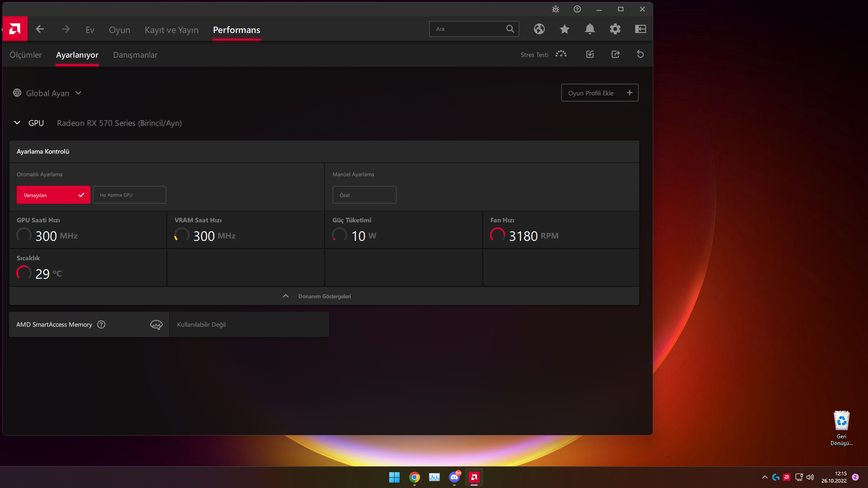Reset tuning with the undo icon
This screenshot has width=868, height=488.
click(x=640, y=54)
